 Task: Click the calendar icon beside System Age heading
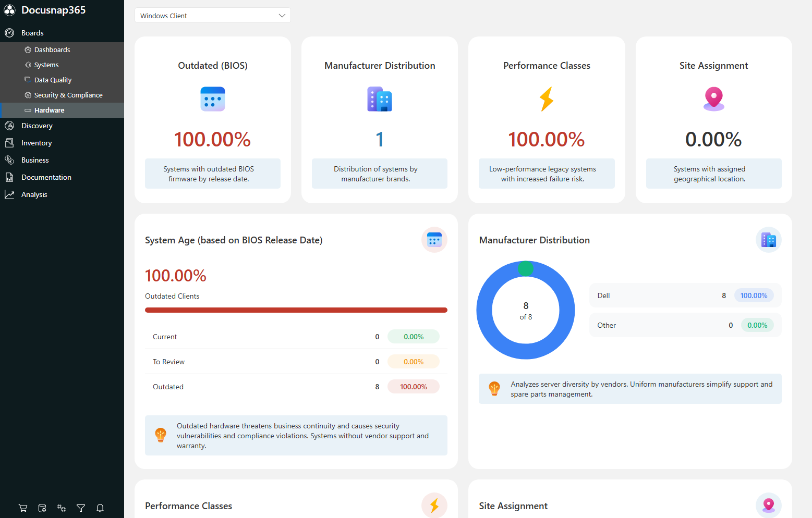point(434,240)
